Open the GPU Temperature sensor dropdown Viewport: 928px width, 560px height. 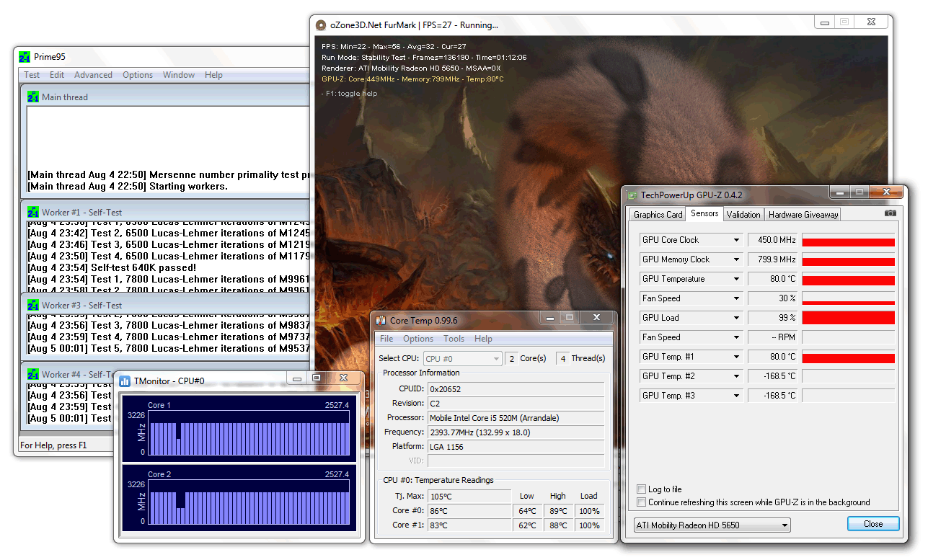[x=737, y=279]
